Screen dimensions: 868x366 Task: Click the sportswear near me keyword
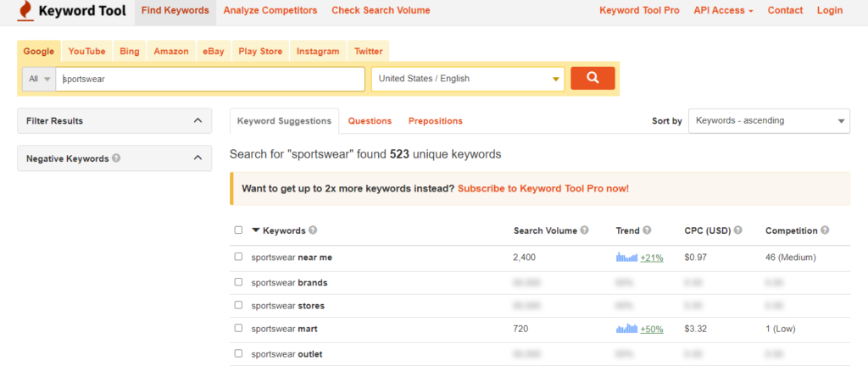292,257
